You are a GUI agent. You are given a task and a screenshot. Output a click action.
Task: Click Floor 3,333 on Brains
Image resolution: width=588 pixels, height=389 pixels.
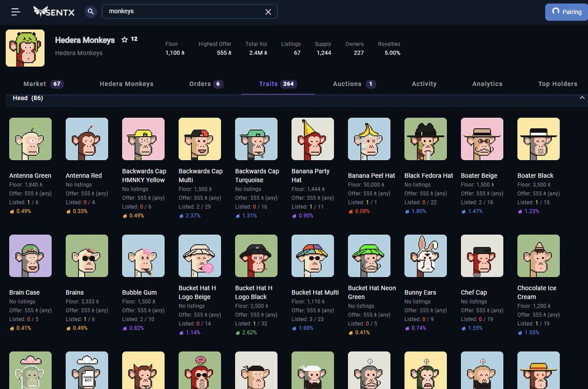(82, 302)
